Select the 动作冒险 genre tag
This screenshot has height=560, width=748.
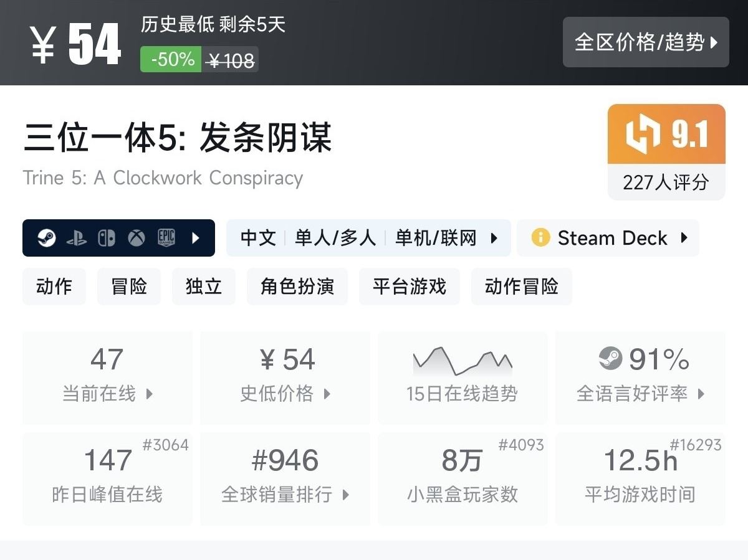pyautogui.click(x=522, y=287)
